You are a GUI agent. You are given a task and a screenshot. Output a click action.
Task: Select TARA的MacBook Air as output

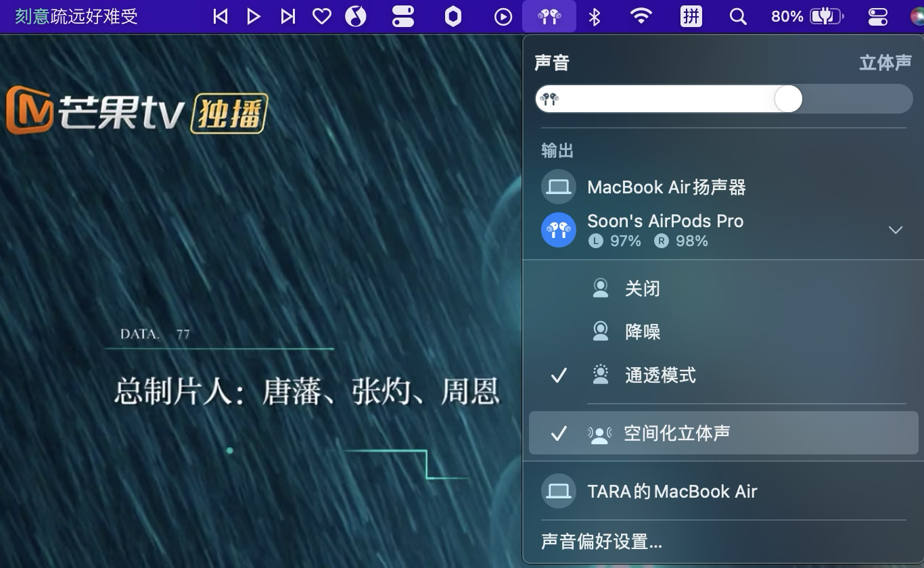(x=671, y=492)
